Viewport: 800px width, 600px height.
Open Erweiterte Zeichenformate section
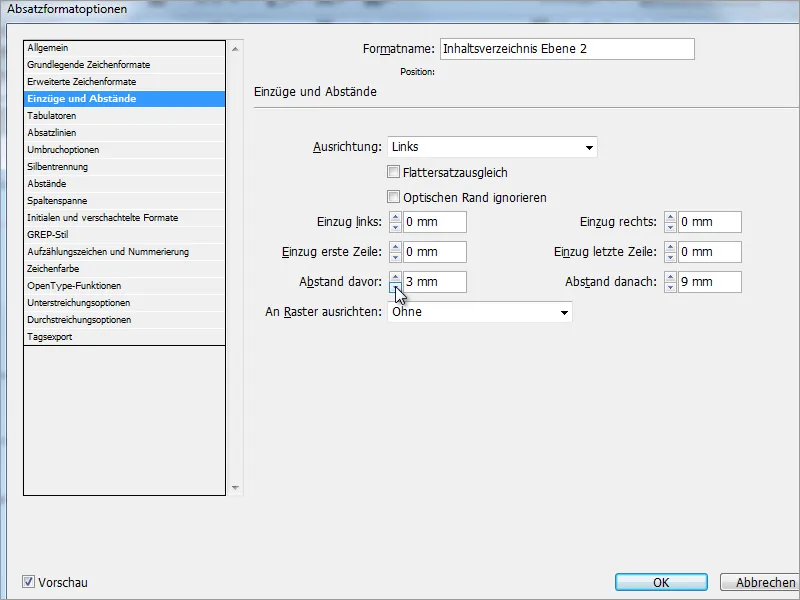[x=124, y=82]
